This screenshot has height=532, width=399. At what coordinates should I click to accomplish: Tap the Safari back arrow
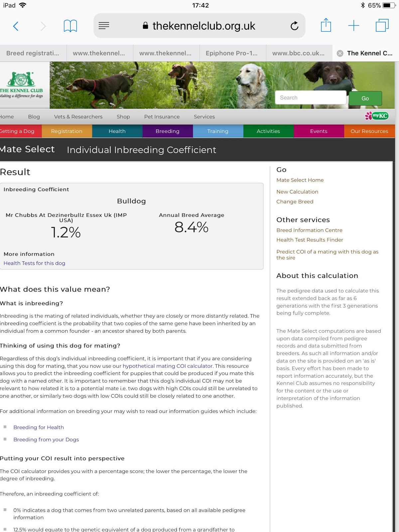(x=16, y=26)
